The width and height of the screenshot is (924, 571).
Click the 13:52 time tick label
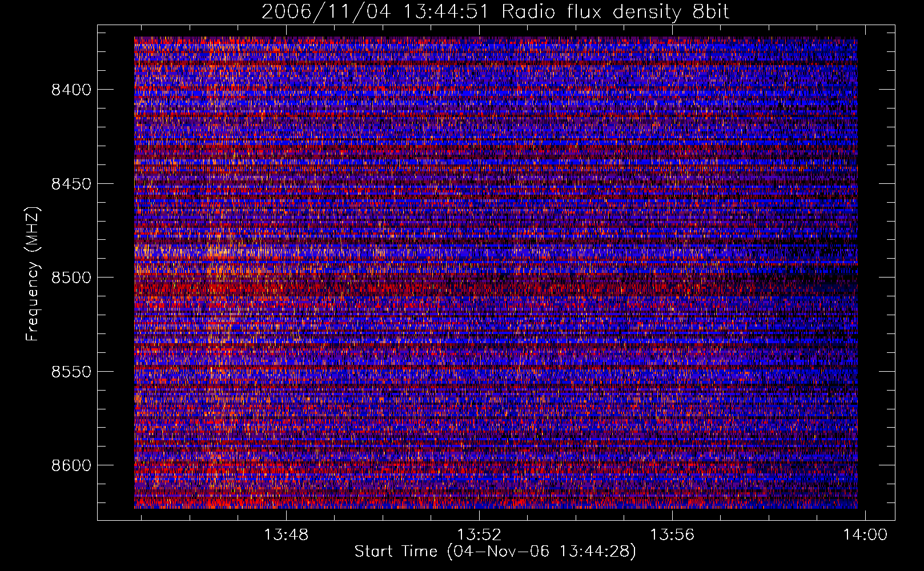point(479,534)
